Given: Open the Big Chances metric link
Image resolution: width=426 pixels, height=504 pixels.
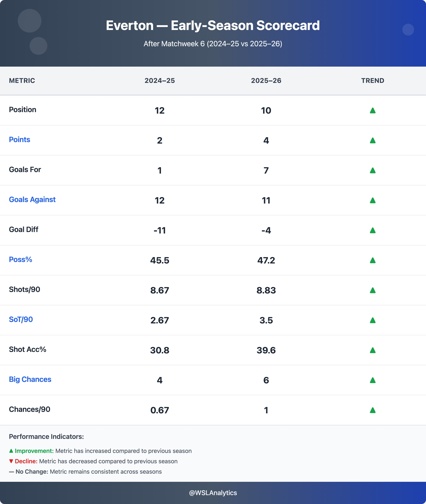Looking at the screenshot, I should pos(30,379).
